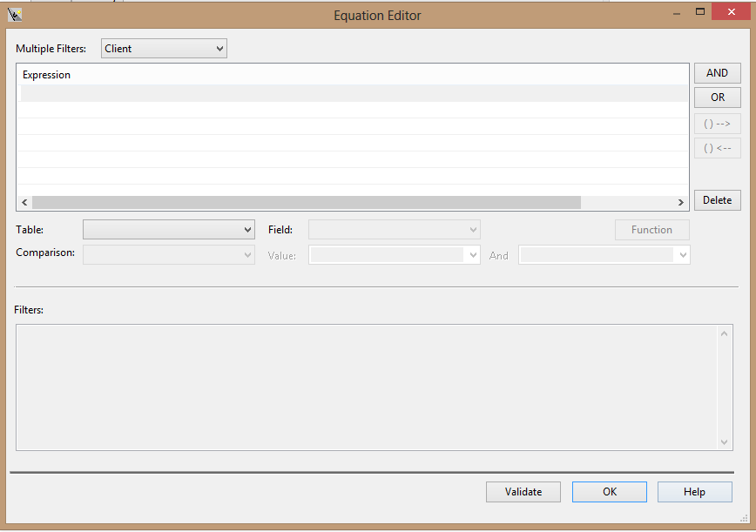
Task: Click the Filters box scroll up arrow
Action: (x=724, y=333)
